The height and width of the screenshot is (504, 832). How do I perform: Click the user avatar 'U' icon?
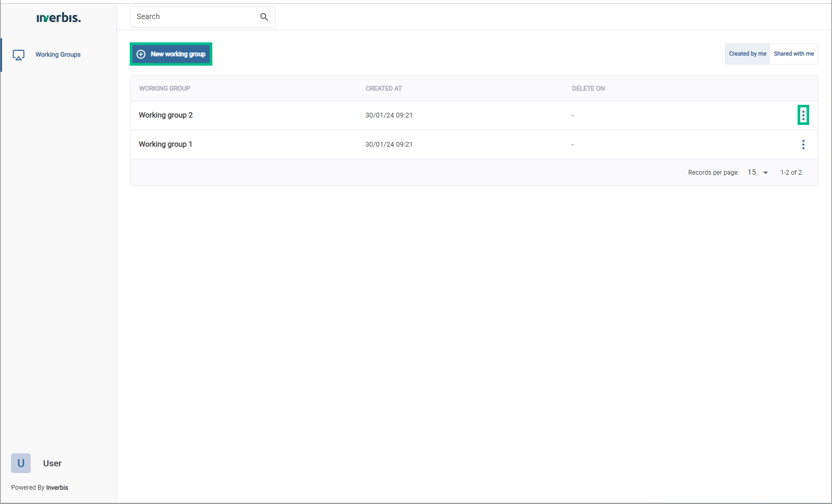pos(21,463)
